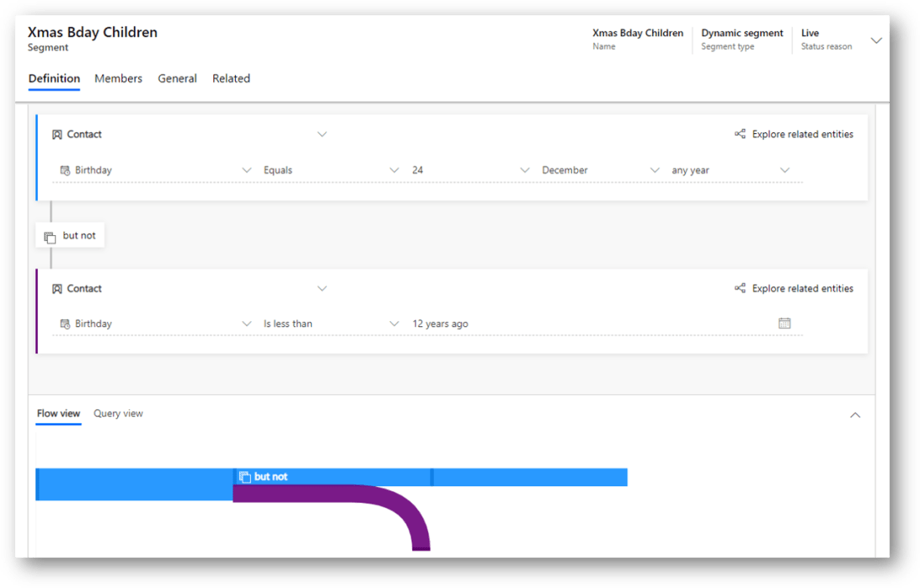Expand the header details chevron
Screen dimensions: 920x588
point(876,40)
